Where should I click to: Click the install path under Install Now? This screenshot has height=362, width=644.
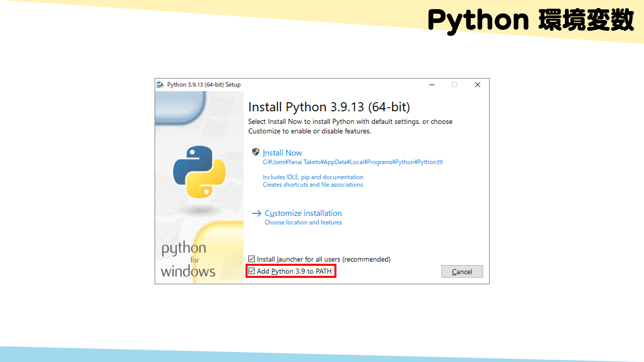coord(353,162)
